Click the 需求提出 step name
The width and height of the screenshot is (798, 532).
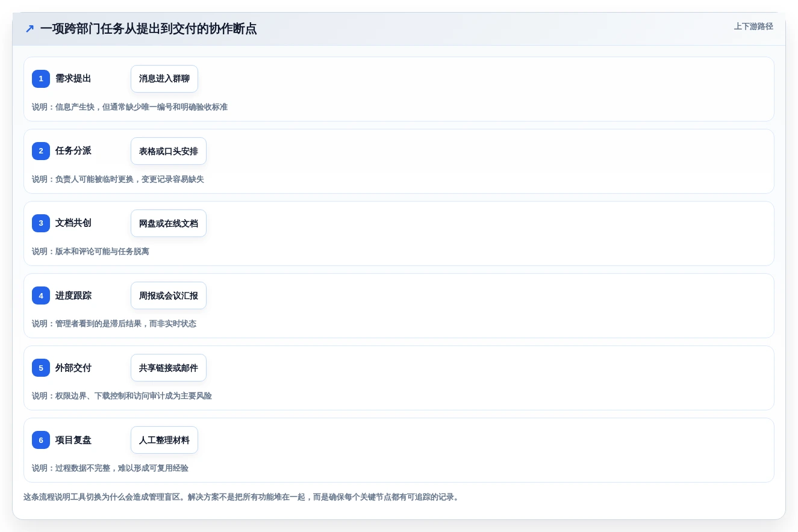tap(73, 79)
